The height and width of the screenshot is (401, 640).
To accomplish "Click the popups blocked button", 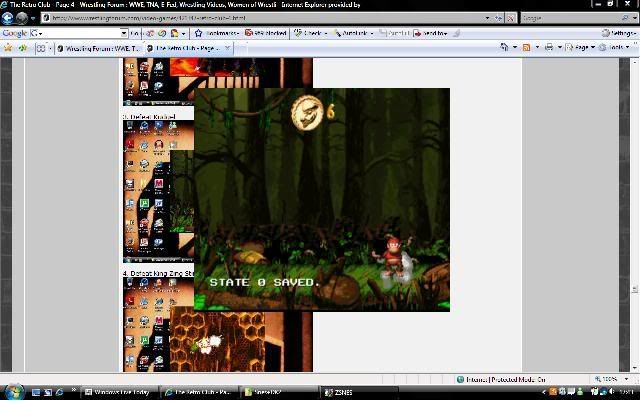I will point(266,33).
